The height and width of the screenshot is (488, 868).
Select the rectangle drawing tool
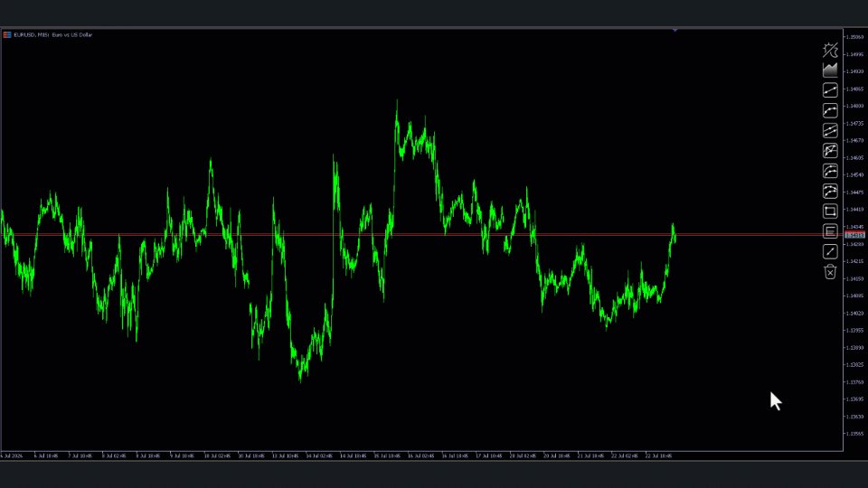(830, 211)
